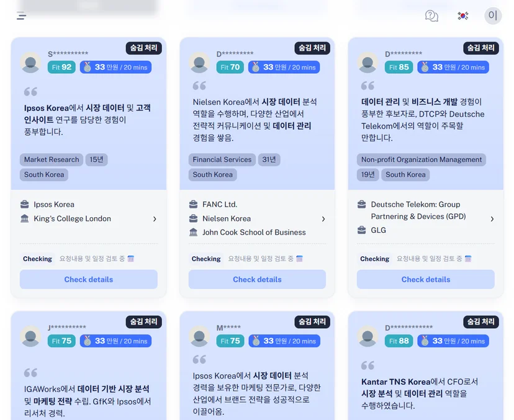The image size is (514, 420).
Task: Click the King's College London entry
Action: point(73,218)
